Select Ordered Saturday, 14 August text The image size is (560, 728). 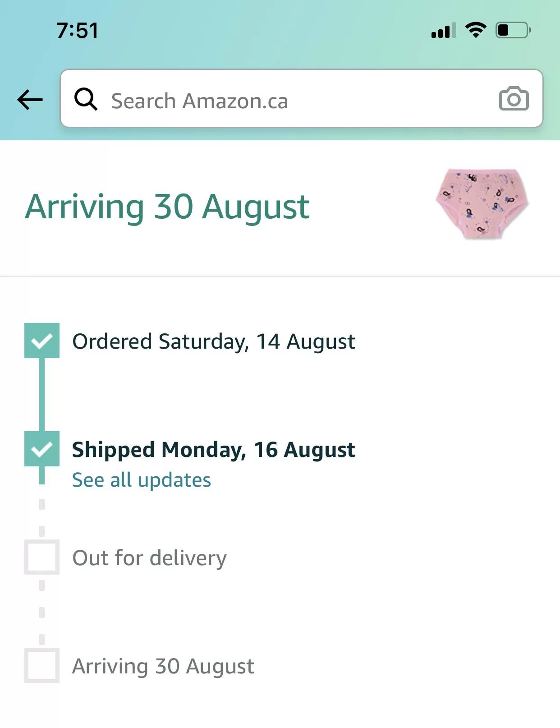coord(214,341)
